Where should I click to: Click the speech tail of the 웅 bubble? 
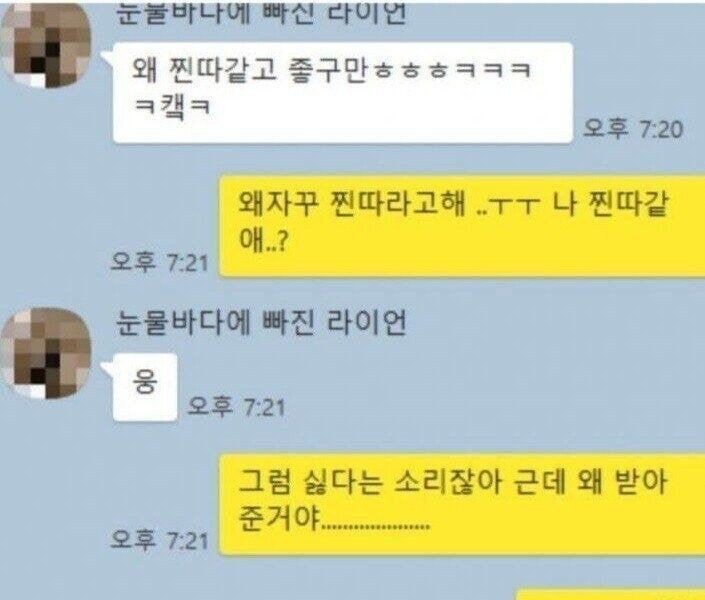(107, 369)
